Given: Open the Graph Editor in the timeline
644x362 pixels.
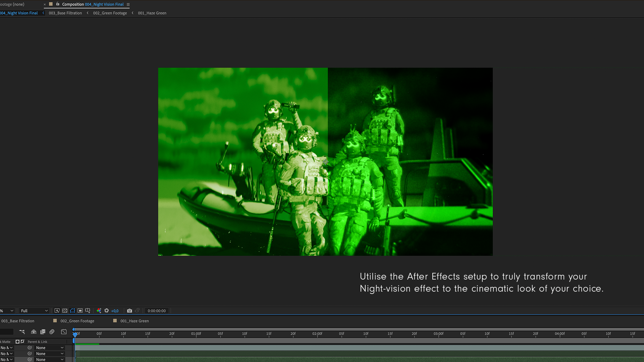Looking at the screenshot, I should click(64, 331).
